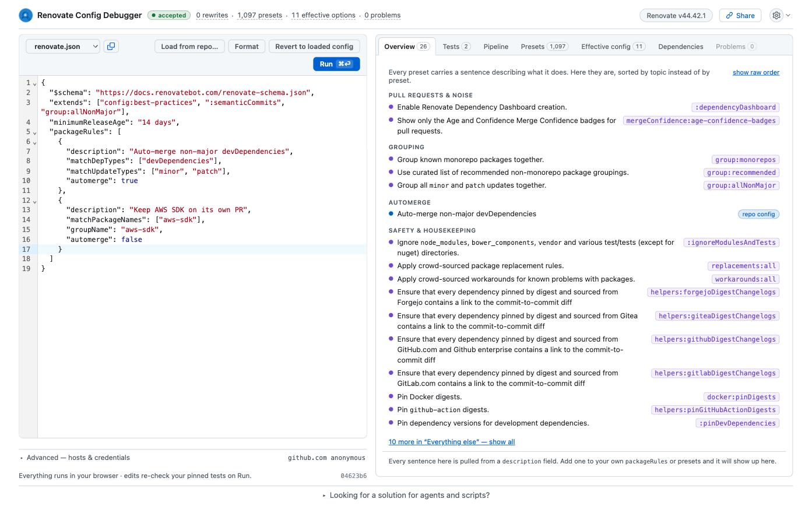Open the Tests tab
The image size is (812, 506).
[456, 47]
